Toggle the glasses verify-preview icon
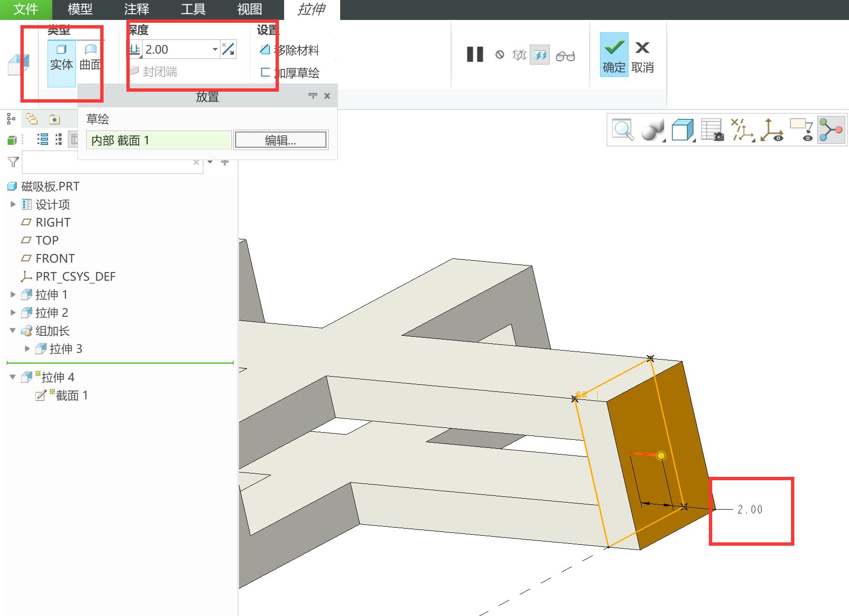Viewport: 849px width, 616px height. tap(565, 56)
